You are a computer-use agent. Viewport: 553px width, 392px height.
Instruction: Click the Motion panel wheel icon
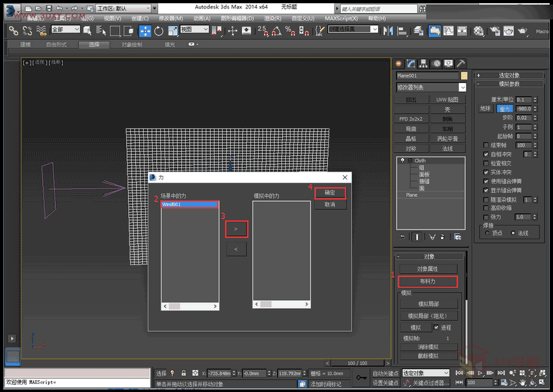click(436, 63)
